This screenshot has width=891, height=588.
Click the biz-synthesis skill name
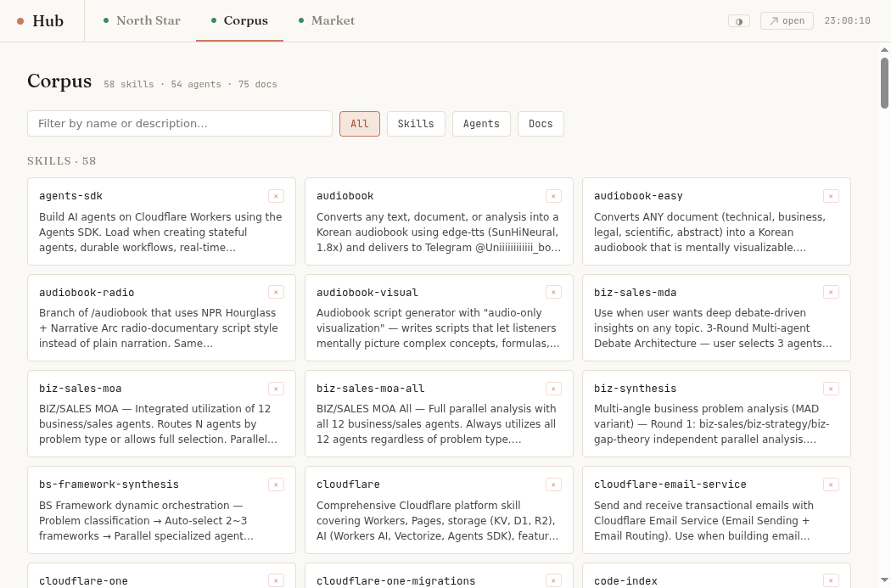coord(635,389)
